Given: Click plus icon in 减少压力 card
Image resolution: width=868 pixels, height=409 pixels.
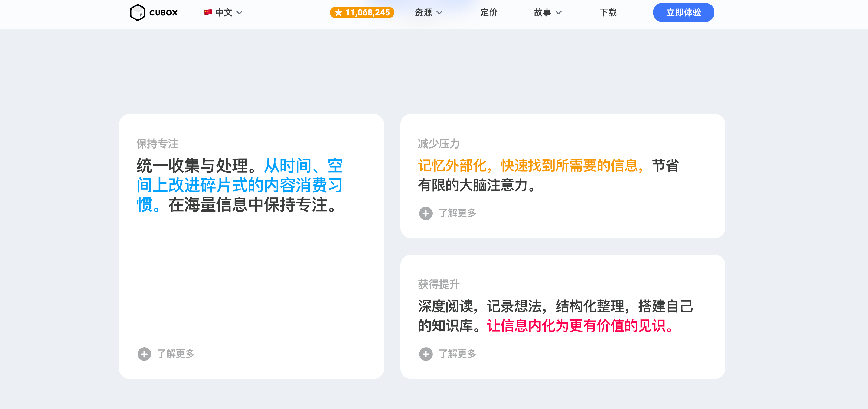Looking at the screenshot, I should tap(426, 213).
